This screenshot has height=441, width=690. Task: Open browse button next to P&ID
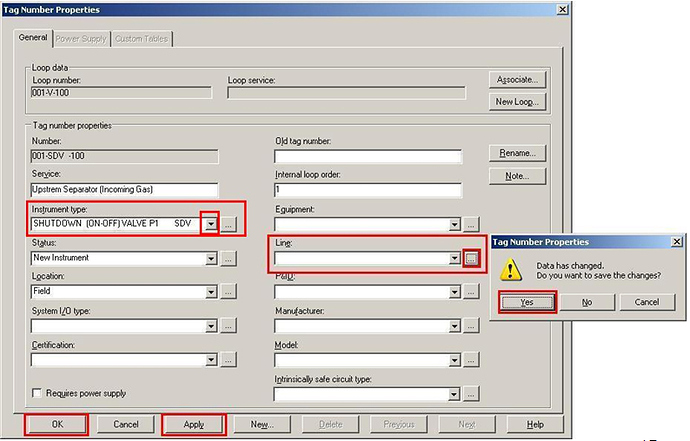coord(471,291)
